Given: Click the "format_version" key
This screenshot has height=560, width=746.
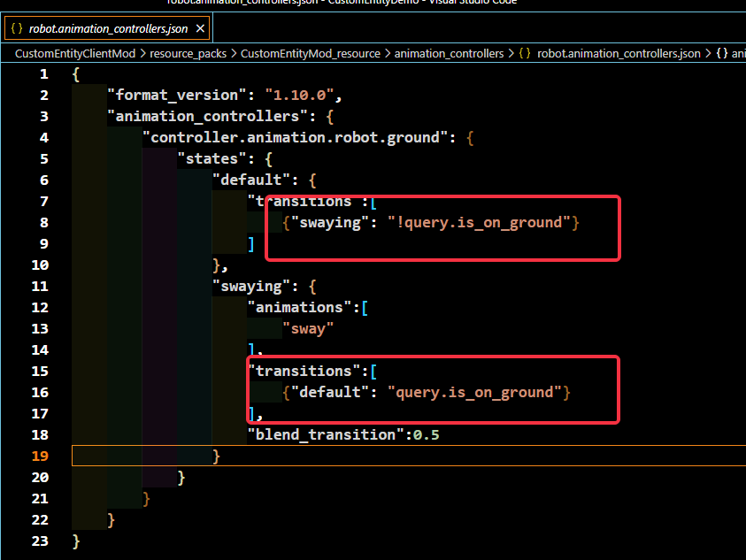Looking at the screenshot, I should (176, 96).
